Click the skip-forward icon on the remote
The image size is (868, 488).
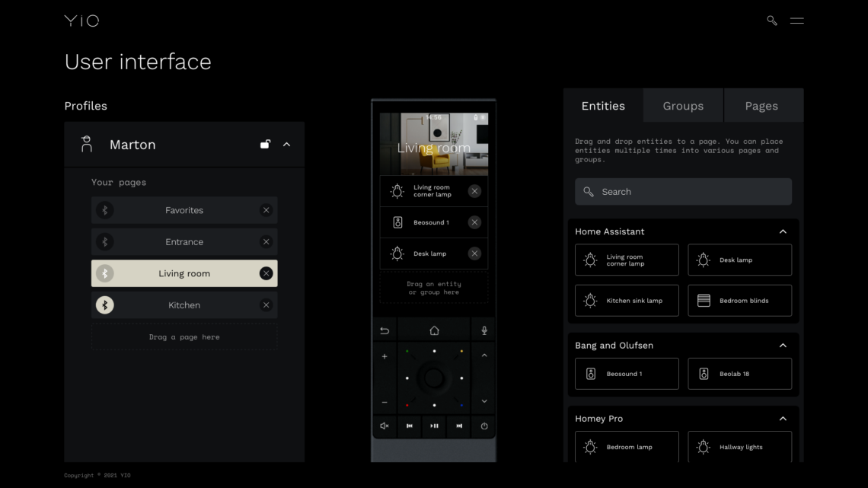tap(458, 426)
